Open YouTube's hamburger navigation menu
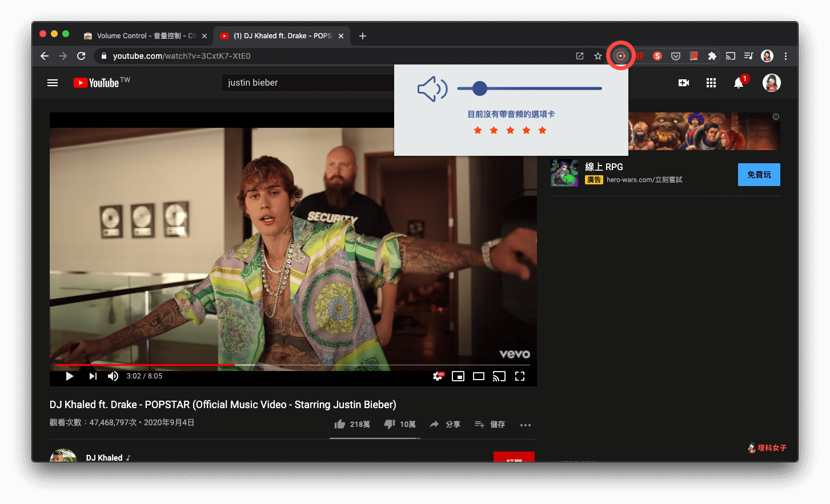This screenshot has width=830, height=504. coord(53,83)
